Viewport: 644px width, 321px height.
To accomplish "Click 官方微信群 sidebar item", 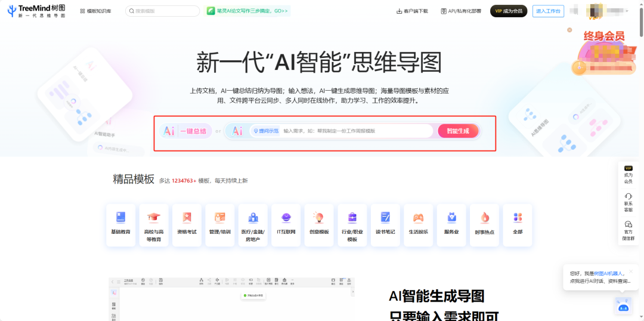I will pos(628,230).
